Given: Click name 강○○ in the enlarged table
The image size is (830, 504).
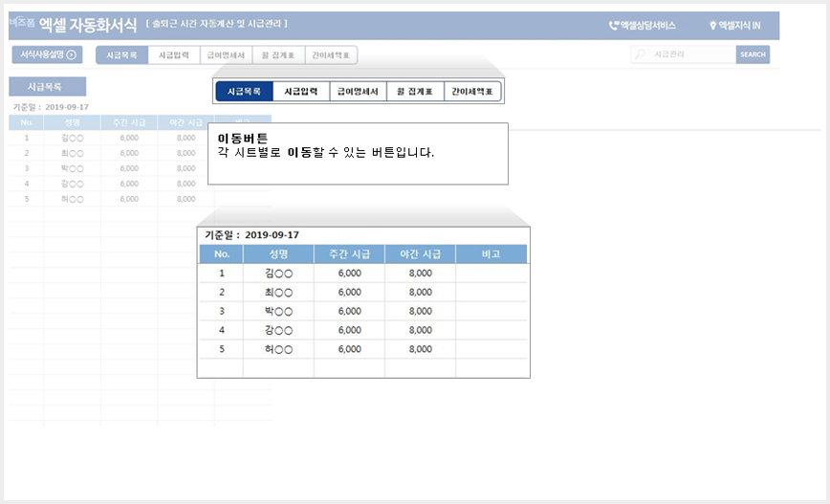Looking at the screenshot, I should [x=279, y=330].
